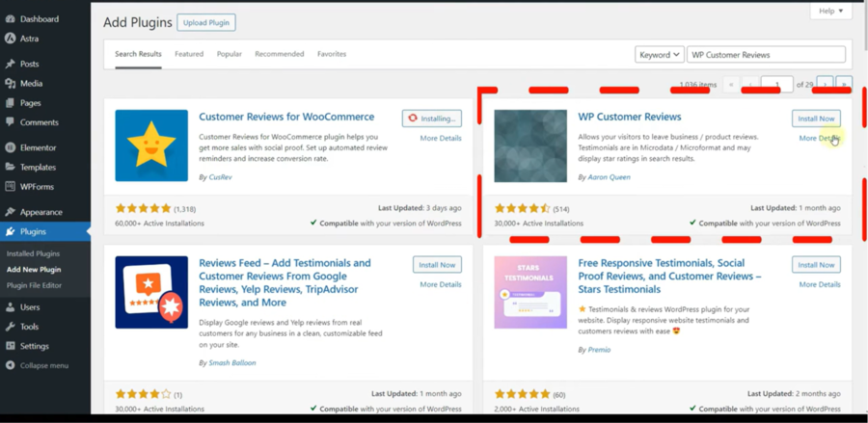Open the Media library icon
The width and height of the screenshot is (868, 423).
point(10,84)
